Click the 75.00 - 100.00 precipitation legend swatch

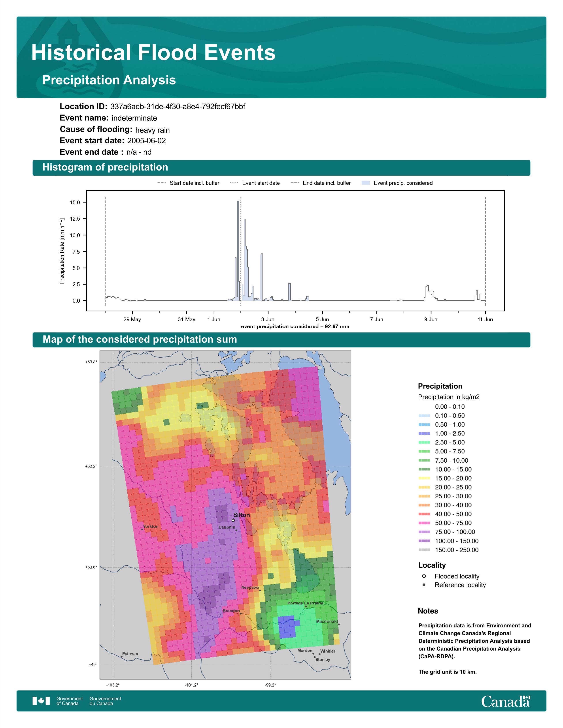tap(424, 532)
